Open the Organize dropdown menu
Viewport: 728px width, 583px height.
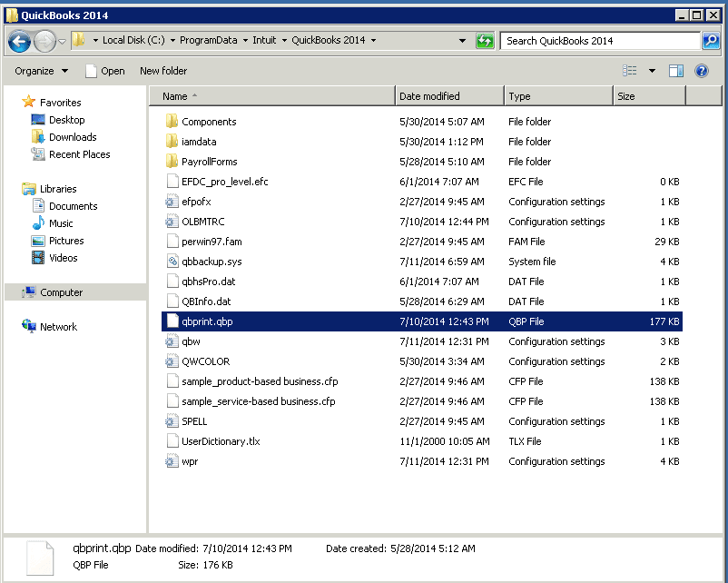tap(41, 71)
